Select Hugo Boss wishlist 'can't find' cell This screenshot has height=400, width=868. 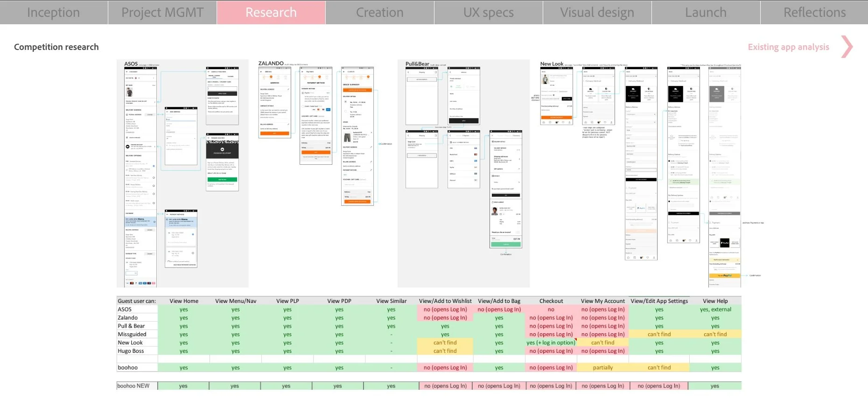coord(445,351)
